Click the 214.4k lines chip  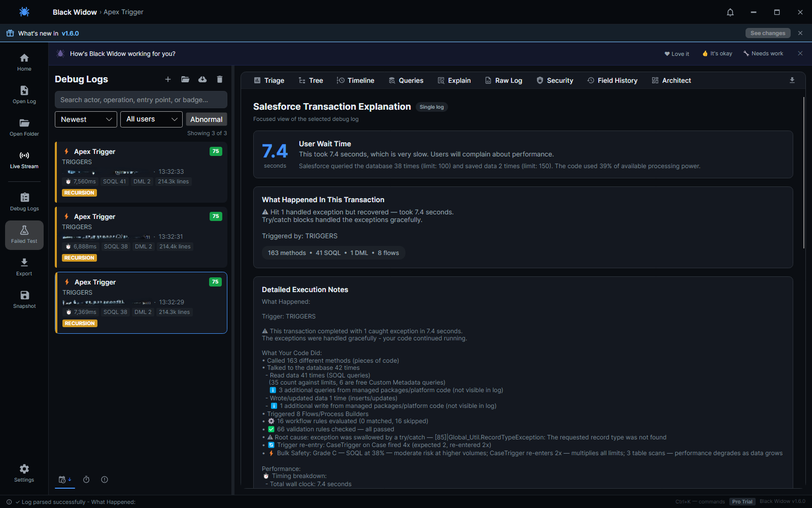pos(175,246)
